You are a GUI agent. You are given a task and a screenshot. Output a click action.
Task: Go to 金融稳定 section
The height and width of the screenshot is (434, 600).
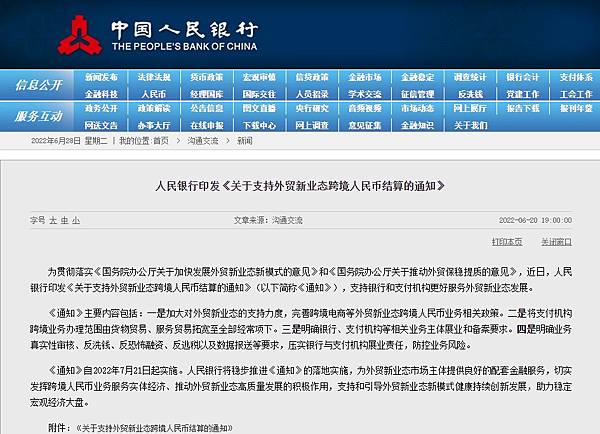[417, 77]
